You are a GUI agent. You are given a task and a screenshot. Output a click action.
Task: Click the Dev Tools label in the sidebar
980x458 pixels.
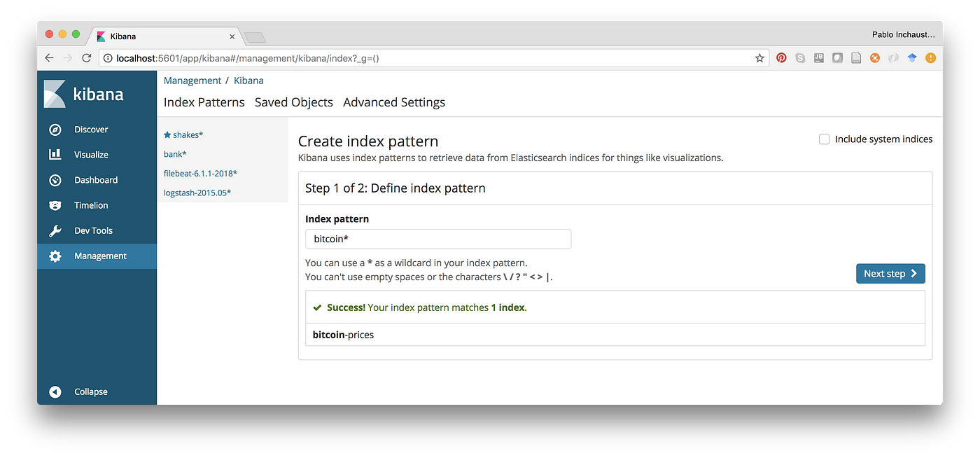[93, 230]
